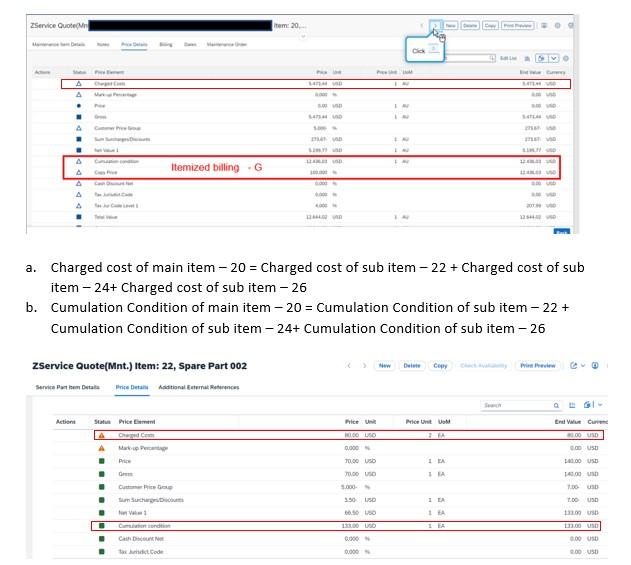Click Check Availability in Item 22 toolbar
The height and width of the screenshot is (565, 631).
click(483, 366)
